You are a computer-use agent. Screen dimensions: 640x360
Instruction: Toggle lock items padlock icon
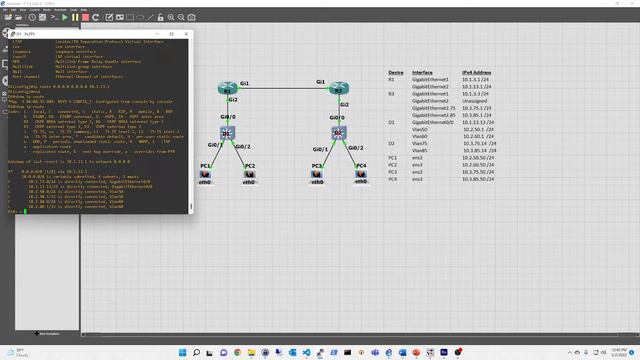click(160, 17)
